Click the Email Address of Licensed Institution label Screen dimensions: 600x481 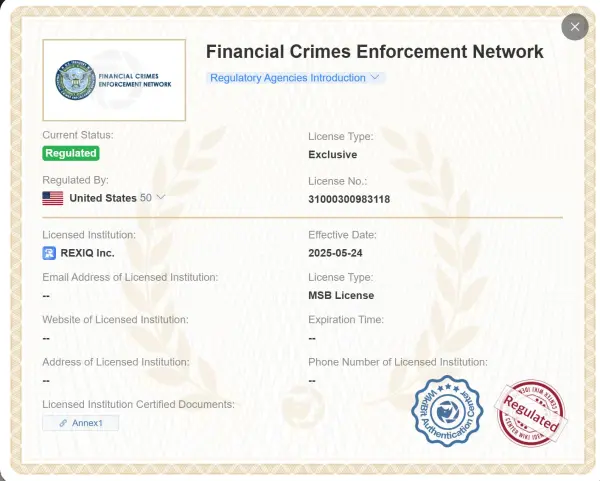[130, 277]
